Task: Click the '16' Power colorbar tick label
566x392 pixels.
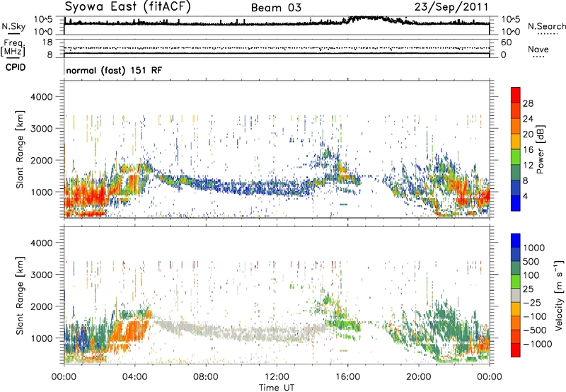Action: point(528,150)
